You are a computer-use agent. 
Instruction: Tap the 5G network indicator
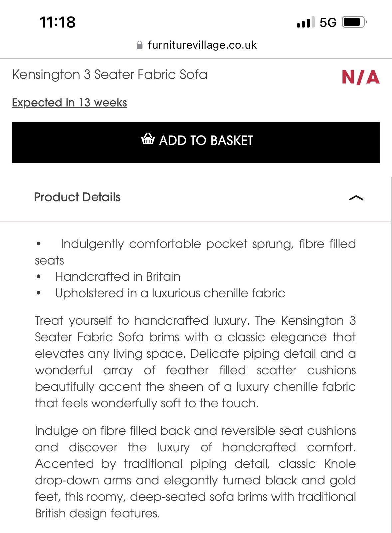[328, 23]
